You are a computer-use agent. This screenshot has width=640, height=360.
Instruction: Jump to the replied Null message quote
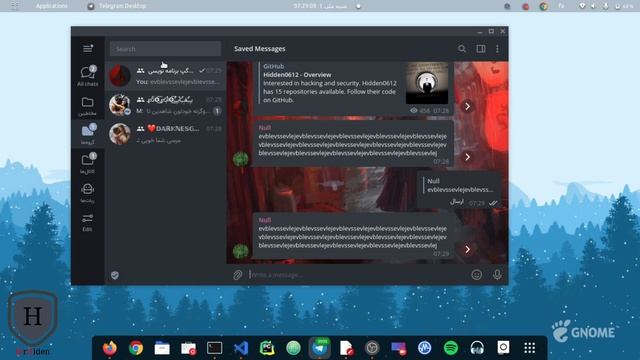click(460, 185)
